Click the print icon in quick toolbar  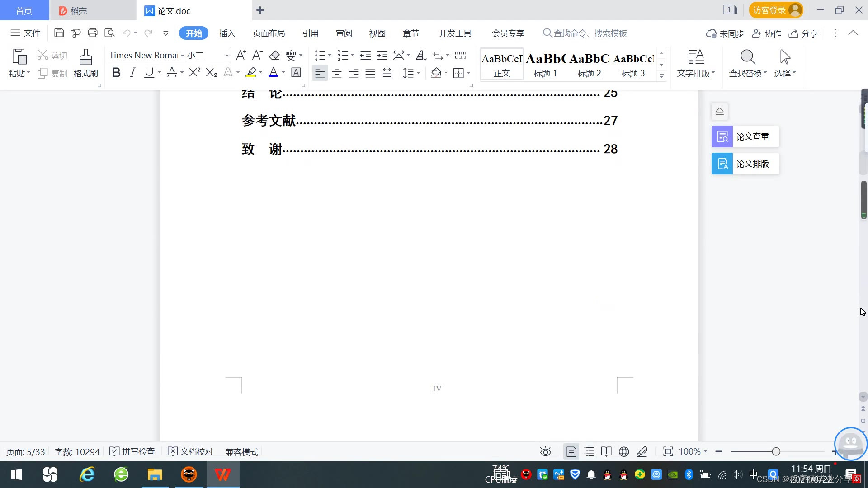93,33
